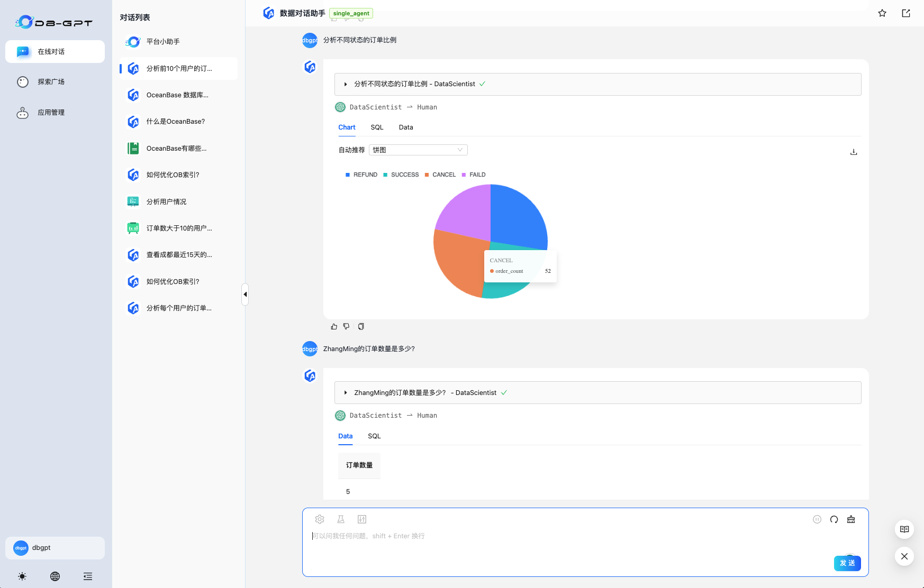The image size is (924, 588).
Task: Click the pause generation icon
Action: click(817, 519)
